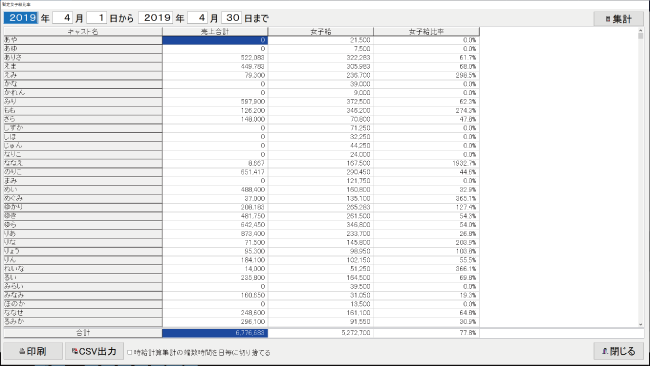This screenshot has height=366, width=650.
Task: Select the あや row header
Action: (x=83, y=40)
